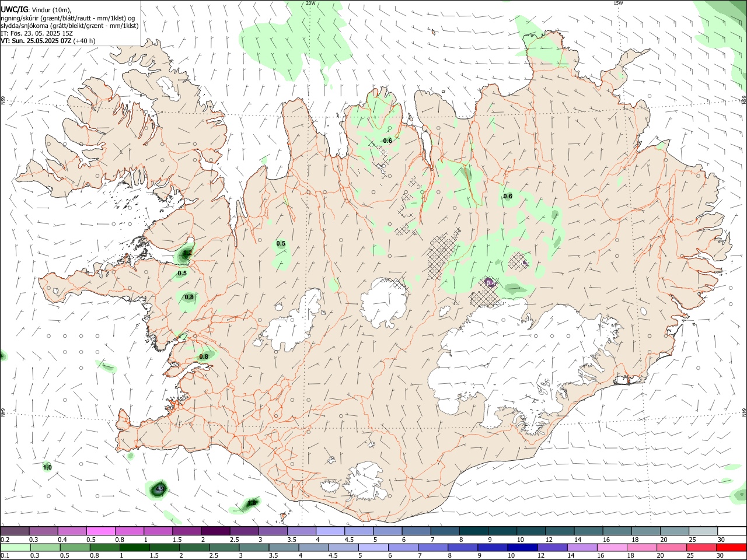This screenshot has width=747, height=560.
Task: Click the 'IT: Fös. 23. 05. 2025 15Z' line
Action: click(x=37, y=33)
